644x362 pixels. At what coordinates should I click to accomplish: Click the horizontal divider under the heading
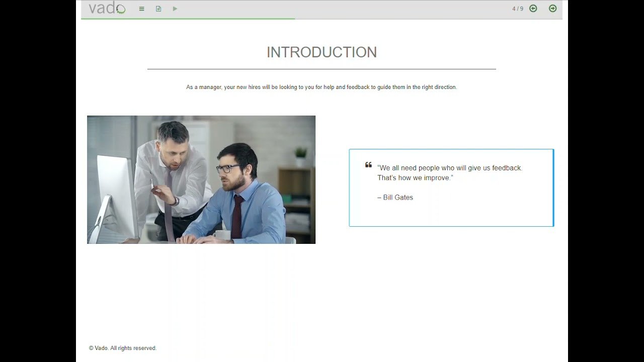point(321,69)
